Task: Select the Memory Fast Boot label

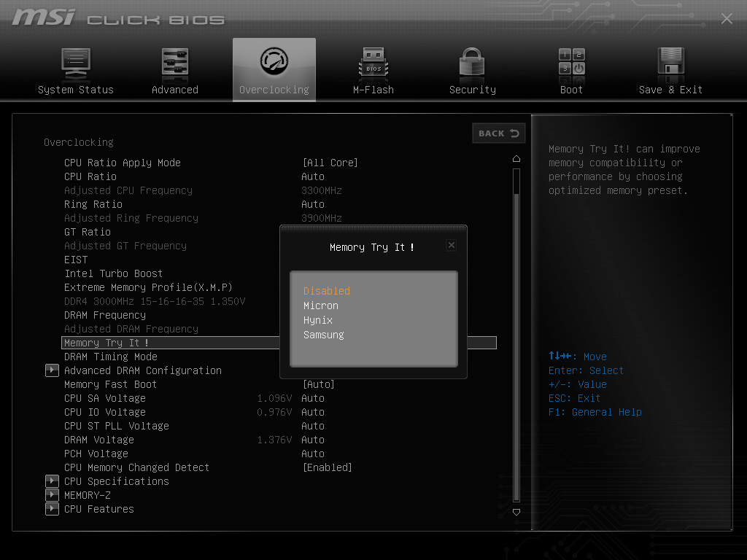Action: [x=111, y=384]
